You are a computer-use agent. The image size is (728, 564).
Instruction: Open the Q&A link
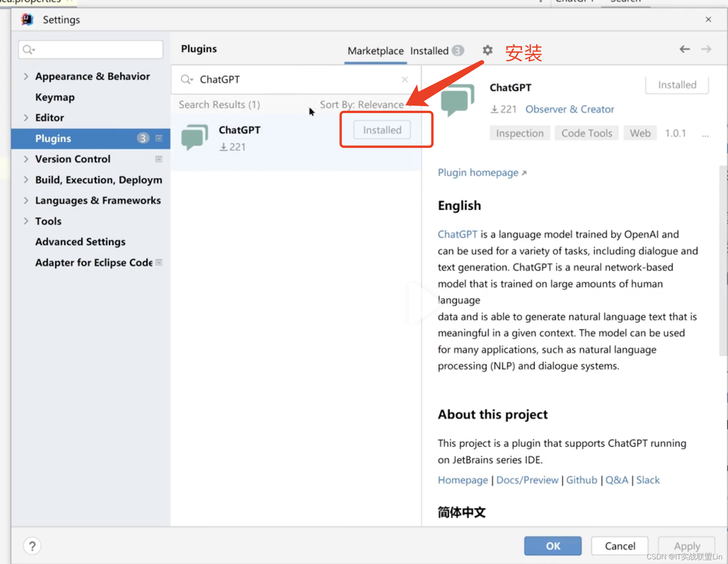click(617, 480)
